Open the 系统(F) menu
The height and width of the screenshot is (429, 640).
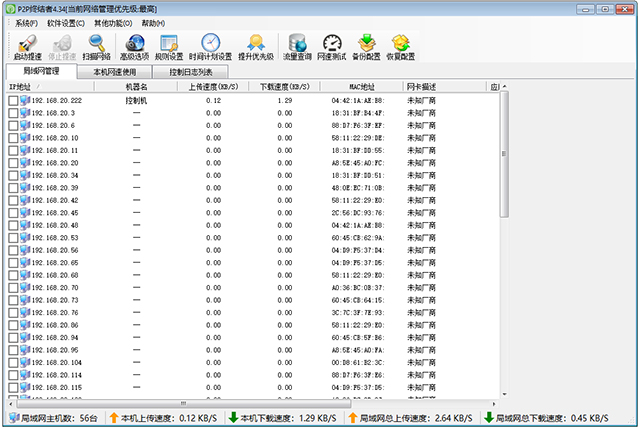pyautogui.click(x=27, y=22)
